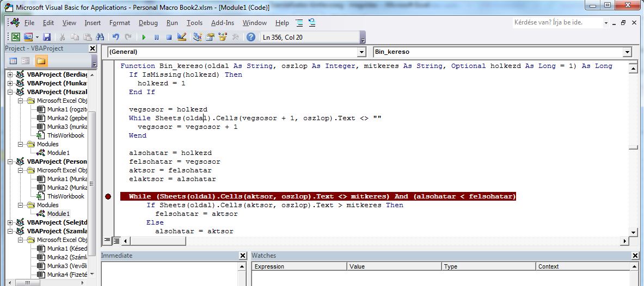644x286 pixels.
Task: Open the Project Explorer toolbar icon
Action: point(198,37)
